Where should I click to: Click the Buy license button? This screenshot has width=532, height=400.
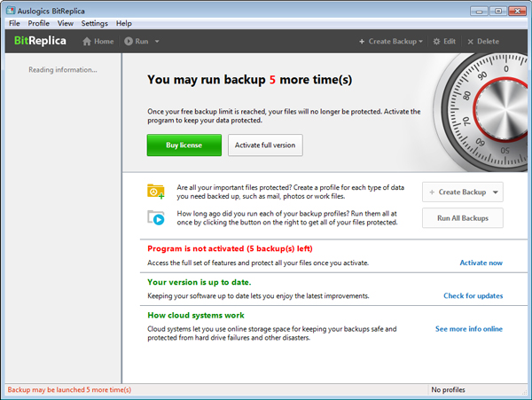coord(184,145)
